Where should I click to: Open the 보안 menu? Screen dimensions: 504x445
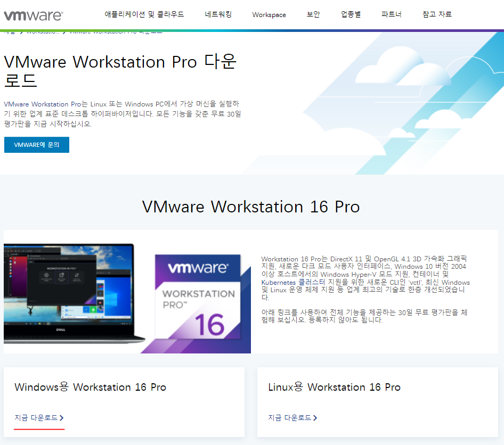[313, 14]
